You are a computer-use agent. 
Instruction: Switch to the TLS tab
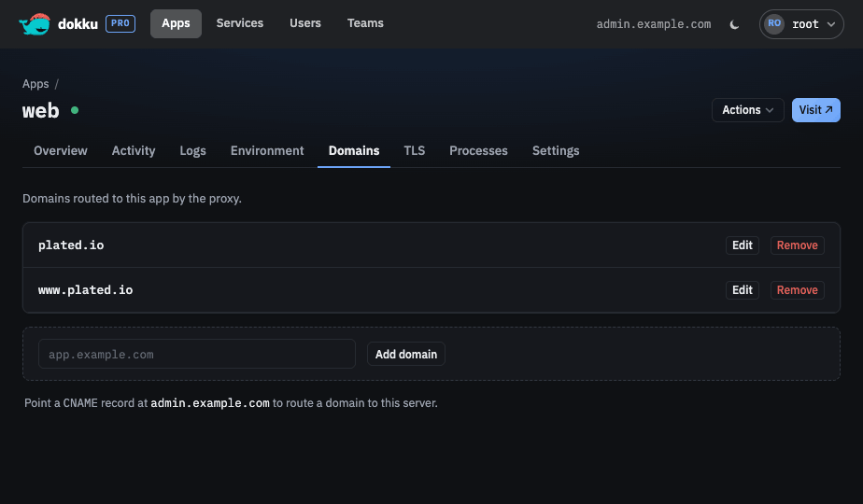point(415,151)
